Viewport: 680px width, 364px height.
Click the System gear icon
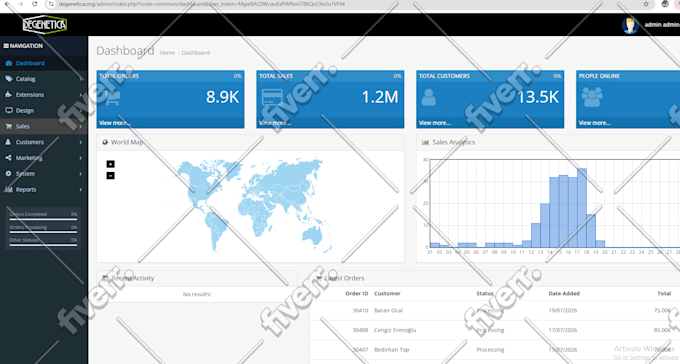tap(9, 174)
